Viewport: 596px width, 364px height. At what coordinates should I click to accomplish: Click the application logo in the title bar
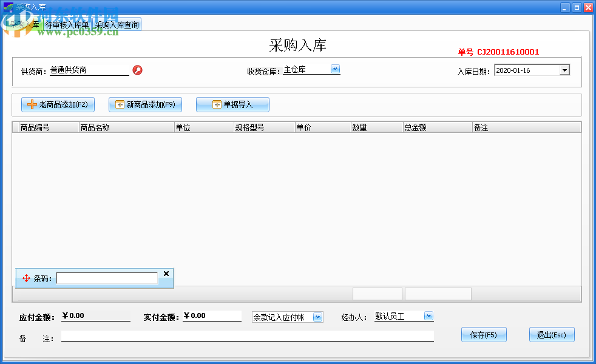[8, 6]
